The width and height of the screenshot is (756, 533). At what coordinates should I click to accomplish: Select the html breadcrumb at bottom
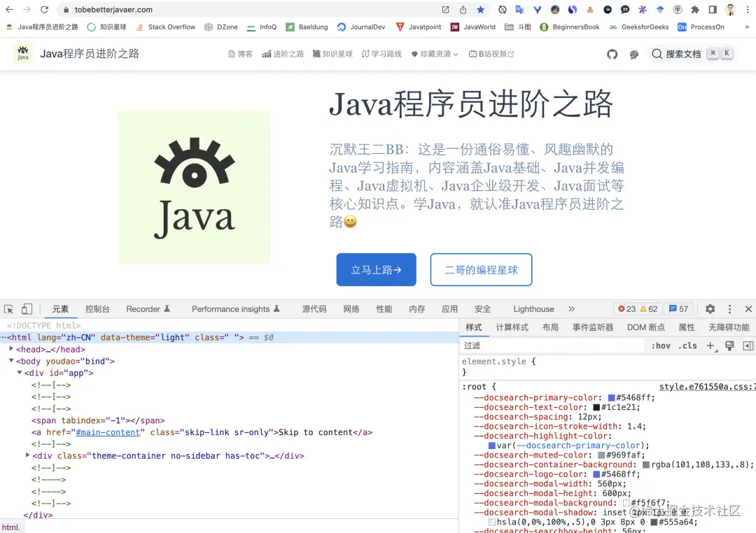[x=11, y=527]
